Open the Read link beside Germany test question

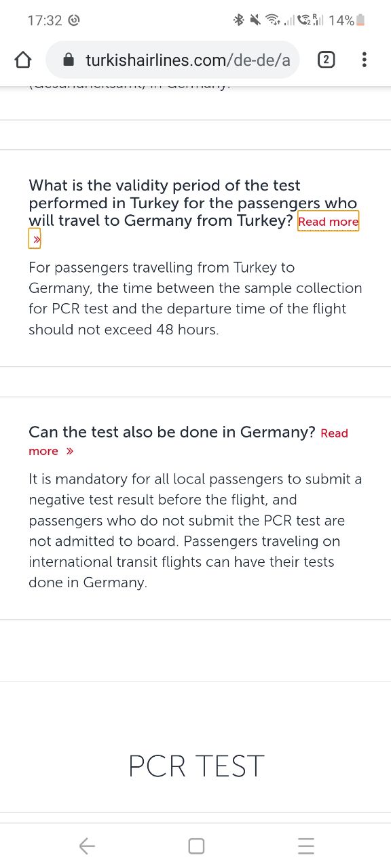(334, 433)
